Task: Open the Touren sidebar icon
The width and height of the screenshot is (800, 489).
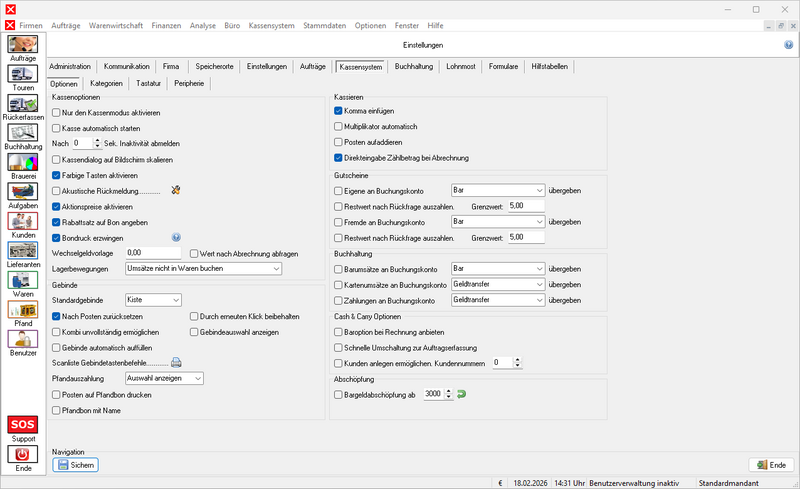Action: [x=23, y=73]
